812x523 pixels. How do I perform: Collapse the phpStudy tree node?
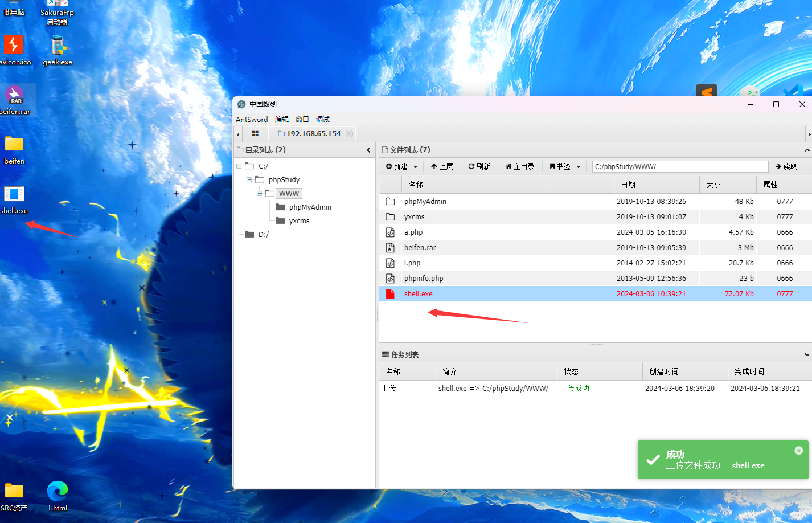click(249, 180)
